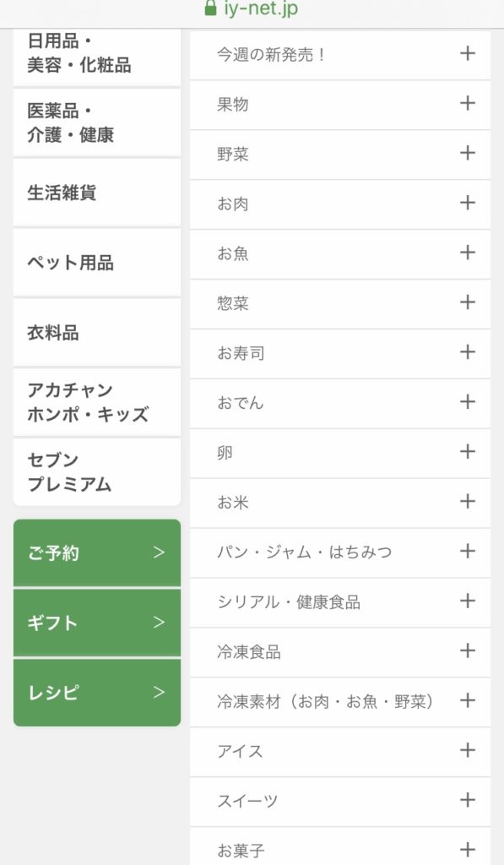Tap the plus icon next to お肉
This screenshot has height=865, width=504.
(467, 203)
